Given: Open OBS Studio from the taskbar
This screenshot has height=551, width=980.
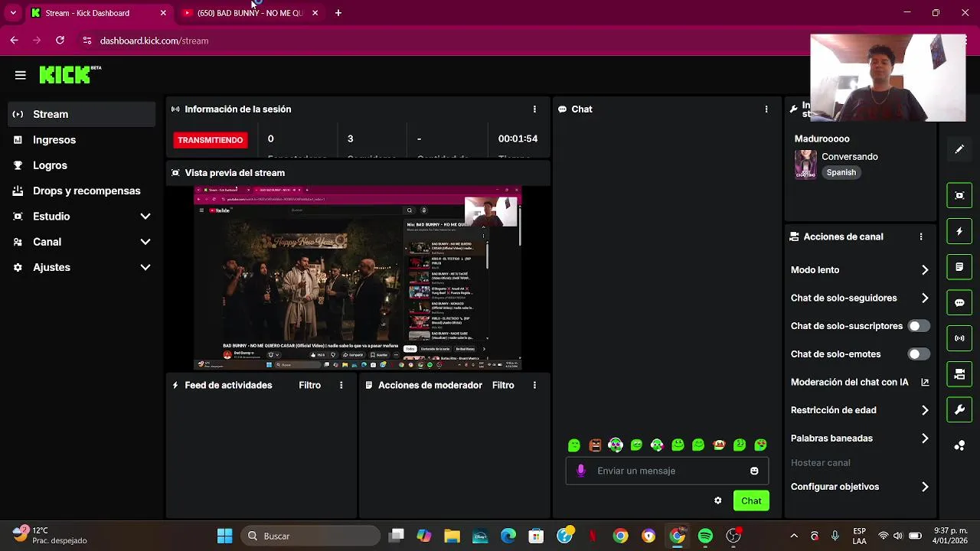Looking at the screenshot, I should [733, 536].
